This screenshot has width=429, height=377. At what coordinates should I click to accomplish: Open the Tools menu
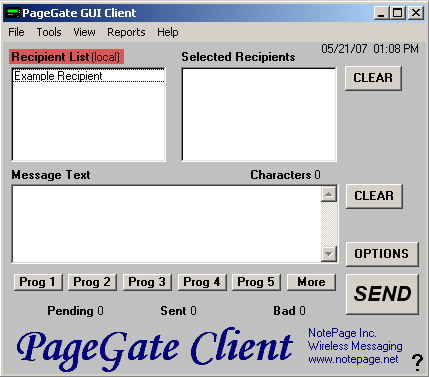tap(49, 32)
